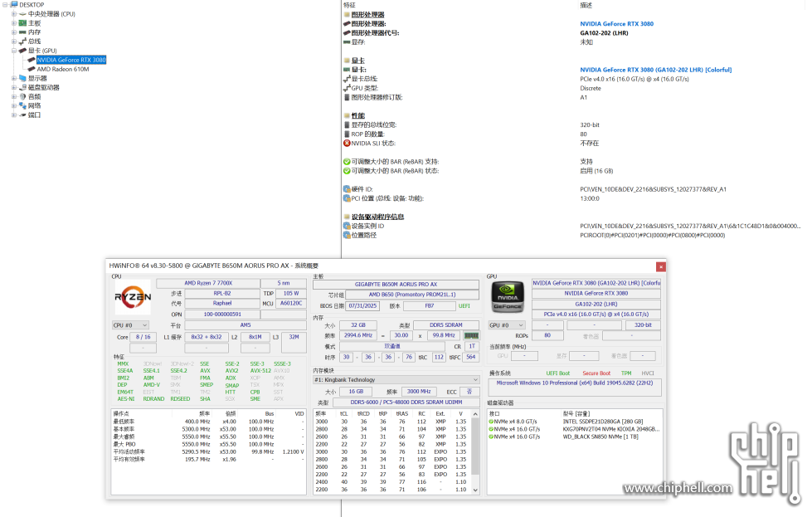Screen dimensions: 812x517
Task: Collapse the DESKTOP root tree node
Action: pos(5,5)
